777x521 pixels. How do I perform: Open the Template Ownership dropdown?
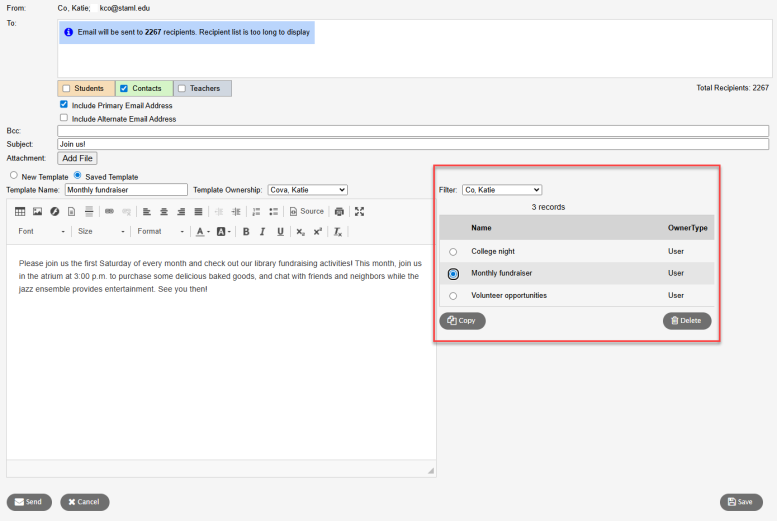pyautogui.click(x=307, y=190)
